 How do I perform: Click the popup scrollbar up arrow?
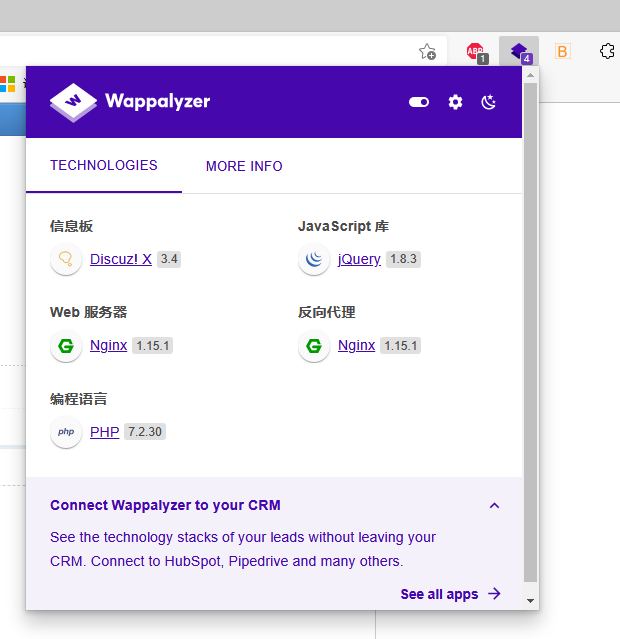[x=530, y=75]
